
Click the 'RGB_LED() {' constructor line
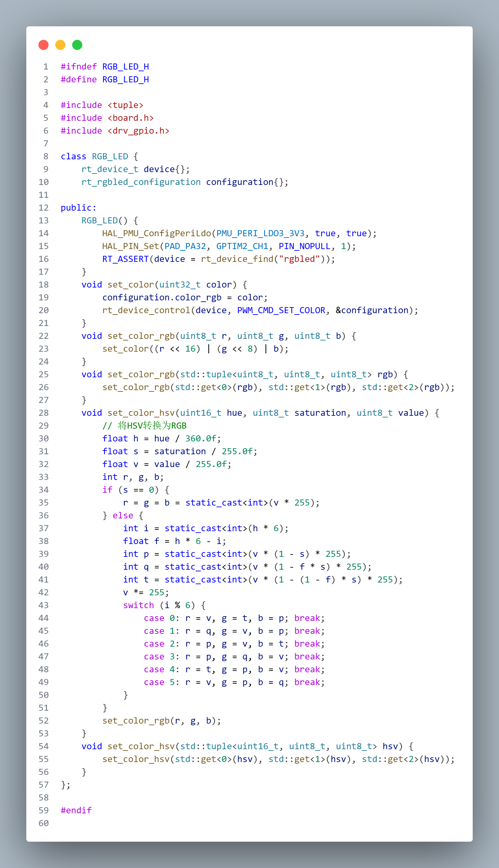click(x=110, y=220)
